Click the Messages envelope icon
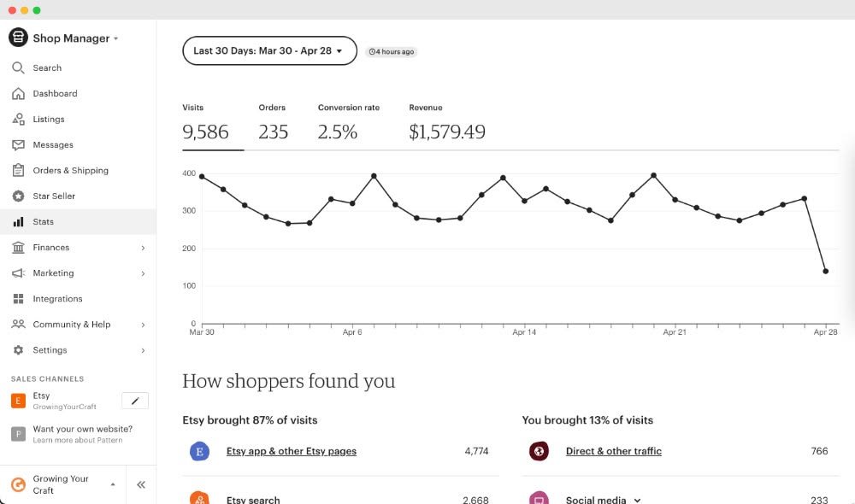855x504 pixels. pos(18,144)
